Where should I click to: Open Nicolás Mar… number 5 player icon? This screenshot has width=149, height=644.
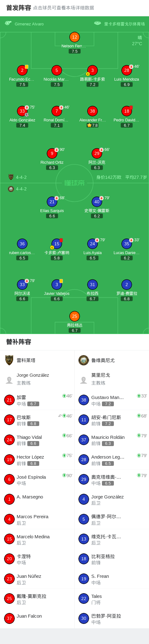click(x=57, y=70)
